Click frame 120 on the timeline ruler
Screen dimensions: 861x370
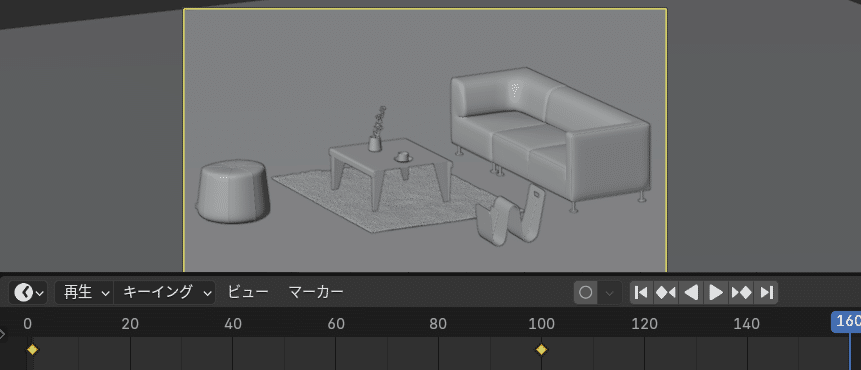644,323
